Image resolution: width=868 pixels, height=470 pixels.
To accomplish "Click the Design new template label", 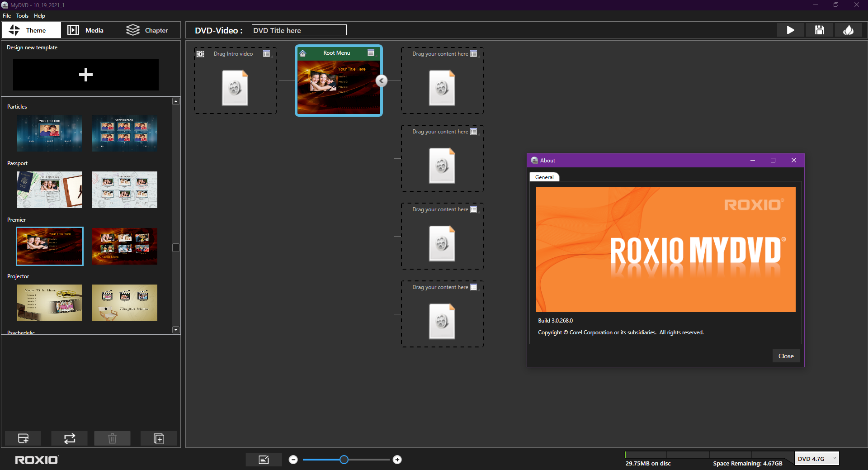I will tap(32, 47).
